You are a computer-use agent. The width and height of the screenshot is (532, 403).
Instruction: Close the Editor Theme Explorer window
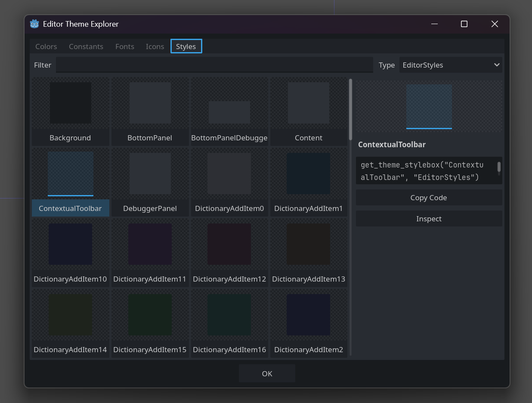point(495,24)
